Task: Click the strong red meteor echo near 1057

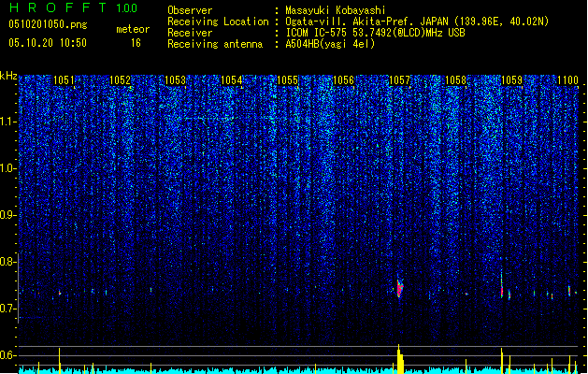Action: 400,289
